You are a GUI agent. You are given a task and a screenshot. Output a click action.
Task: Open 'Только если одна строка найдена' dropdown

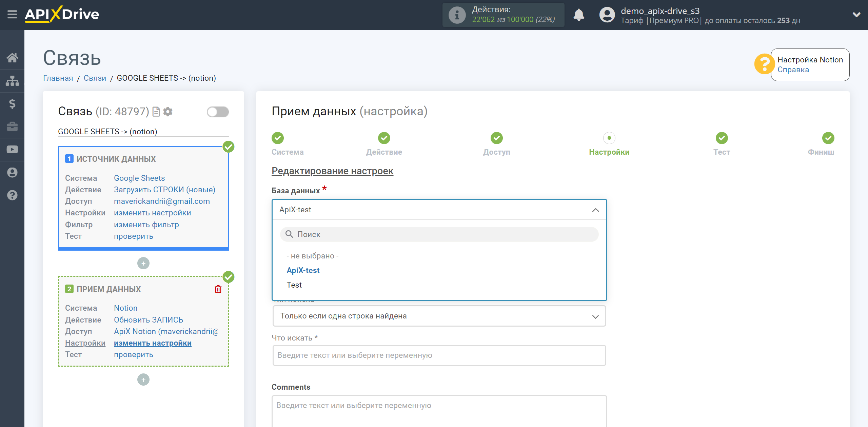[439, 316]
